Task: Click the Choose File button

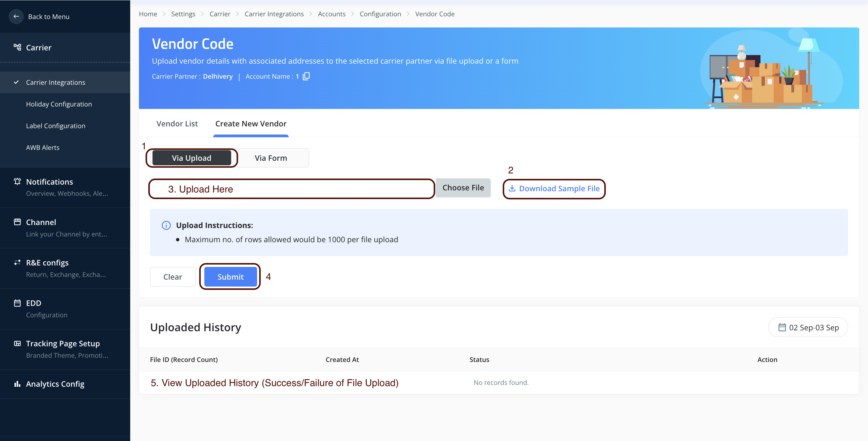Action: pos(463,188)
